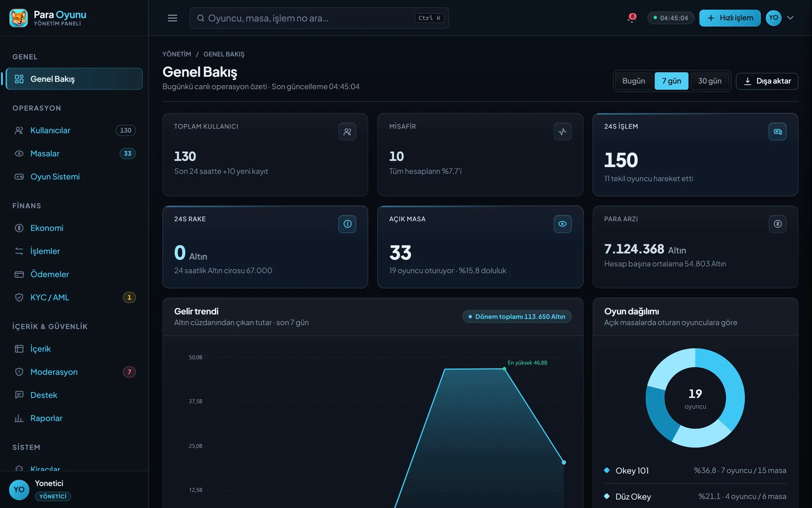
Task: Click coin icon on Para Arzı card
Action: [778, 224]
